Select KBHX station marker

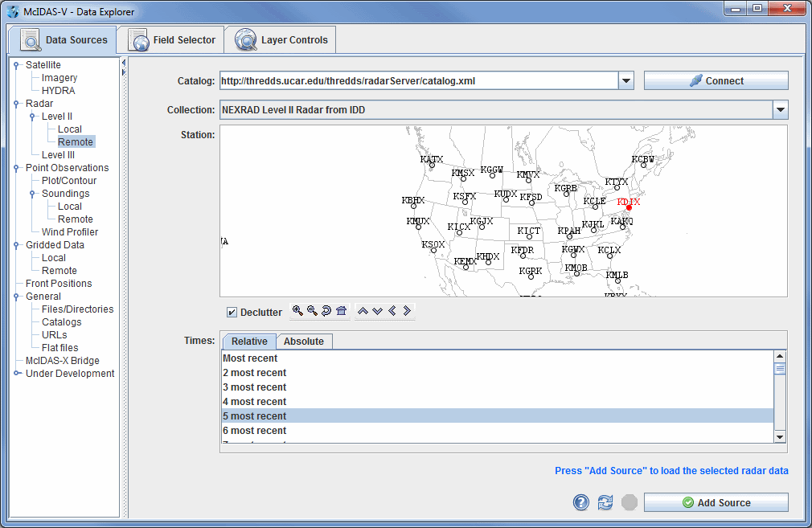(413, 206)
